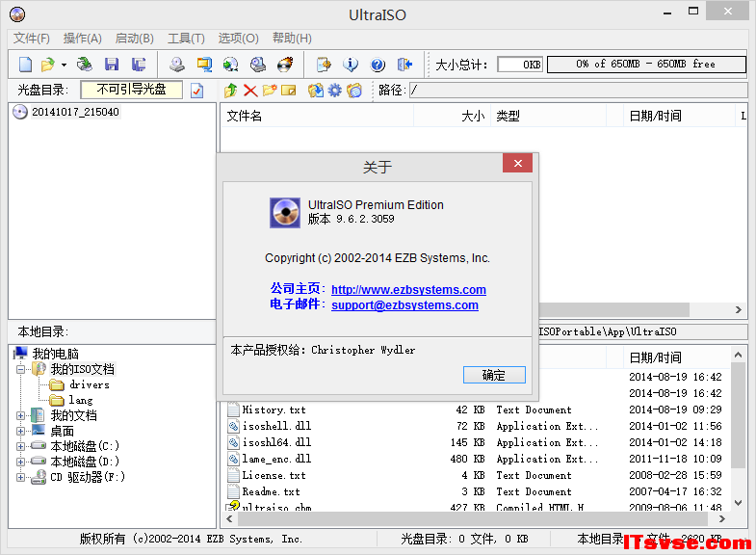Click the Save floppy disk icon

pos(112,65)
